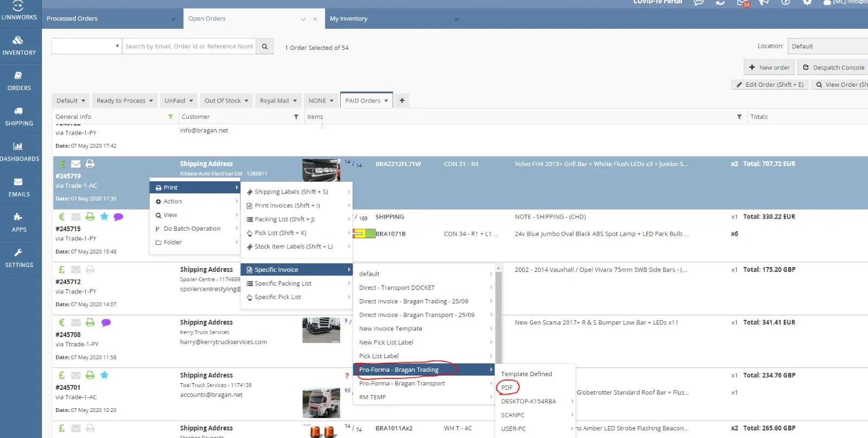The width and height of the screenshot is (868, 438).
Task: Open the top bar gear settings icon
Action: point(807,2)
